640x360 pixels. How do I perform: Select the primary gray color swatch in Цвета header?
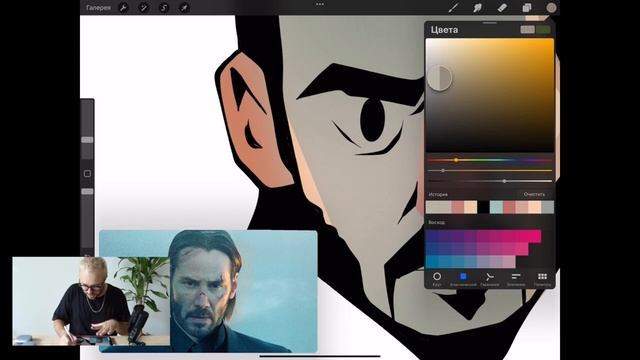527,29
